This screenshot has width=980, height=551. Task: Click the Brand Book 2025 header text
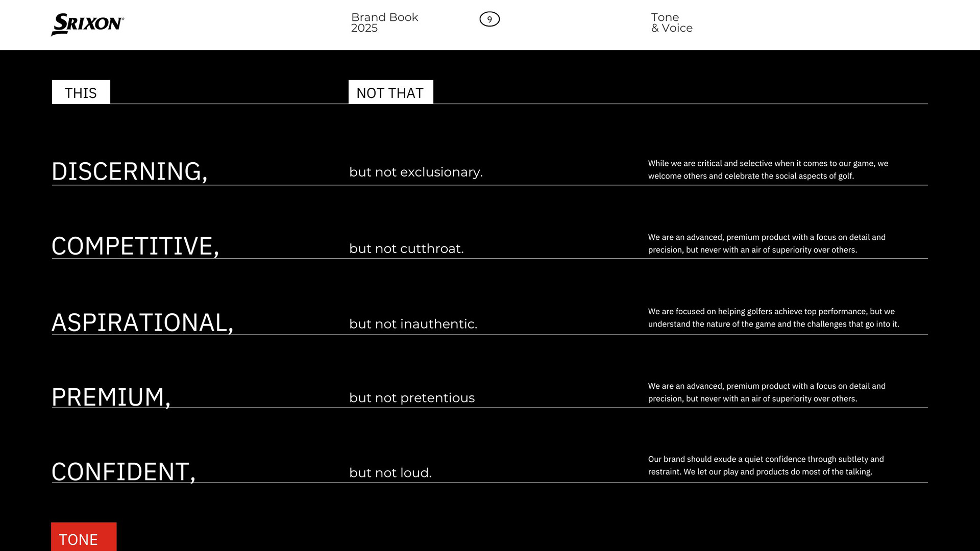pos(384,23)
